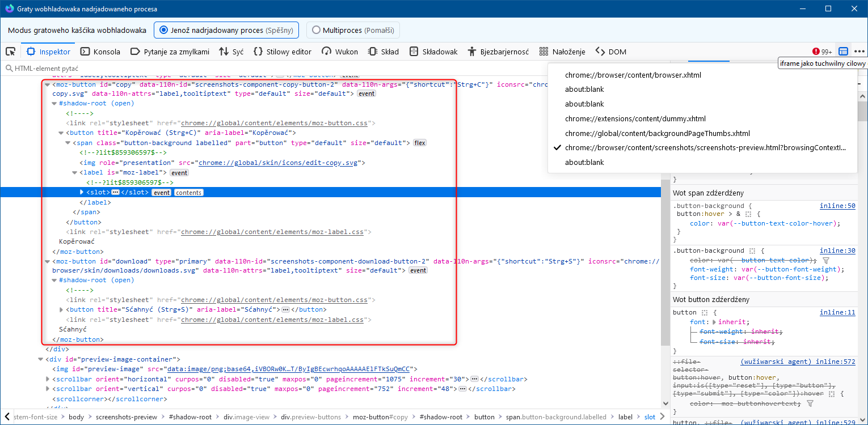
Task: Click the body breadcrumb in the path bar
Action: 76,416
